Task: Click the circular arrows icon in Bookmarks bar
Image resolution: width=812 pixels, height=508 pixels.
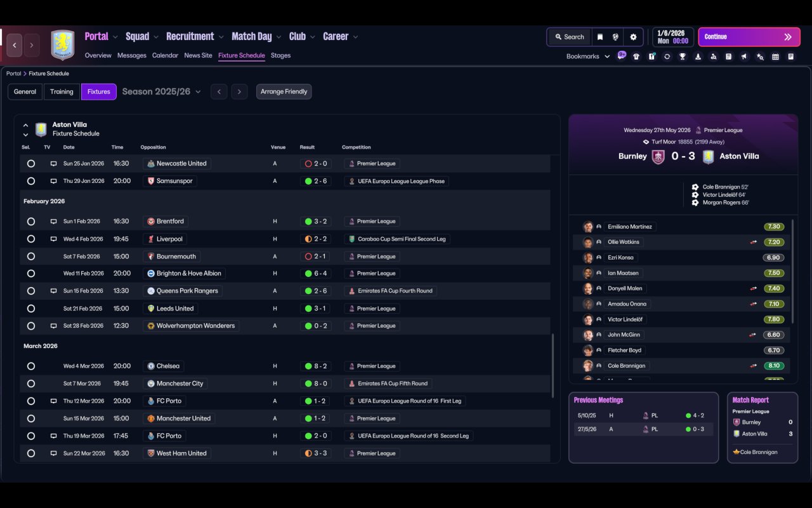Action: tap(667, 57)
